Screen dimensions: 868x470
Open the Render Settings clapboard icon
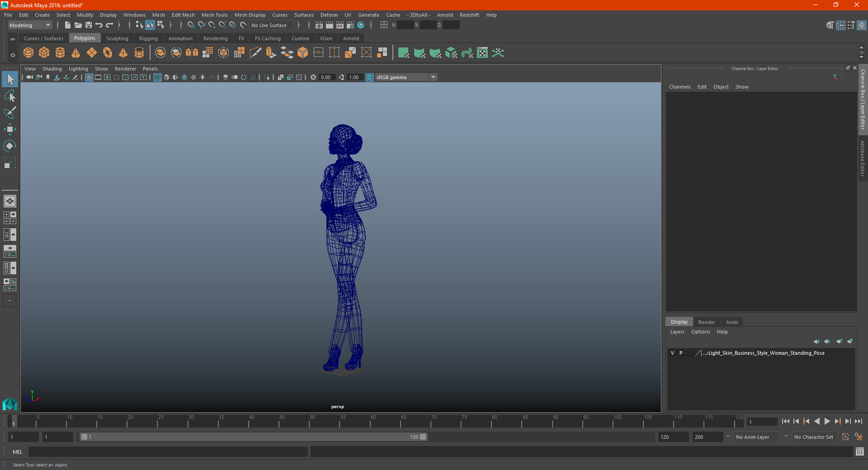point(350,25)
